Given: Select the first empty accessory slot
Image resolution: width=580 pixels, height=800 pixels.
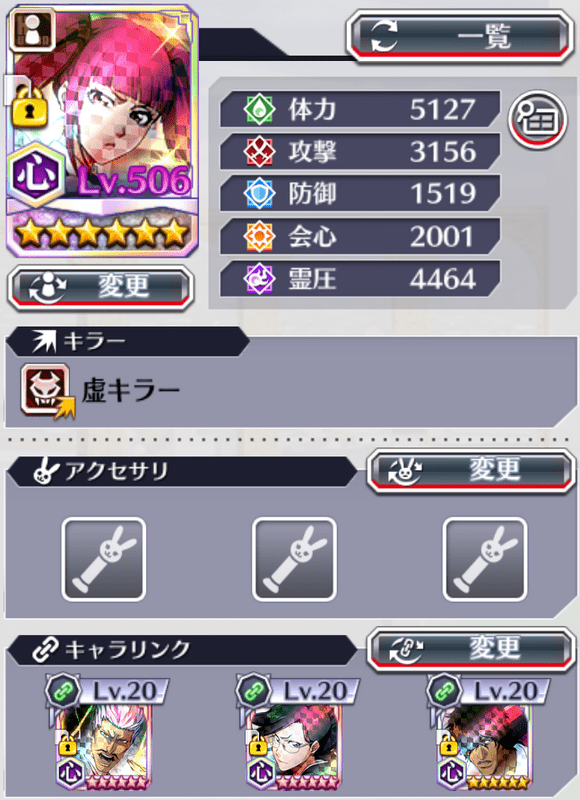Looking at the screenshot, I should (x=104, y=559).
